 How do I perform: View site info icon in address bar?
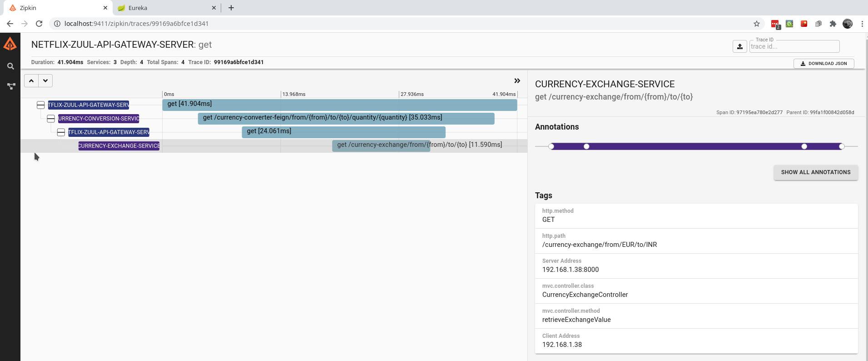57,24
